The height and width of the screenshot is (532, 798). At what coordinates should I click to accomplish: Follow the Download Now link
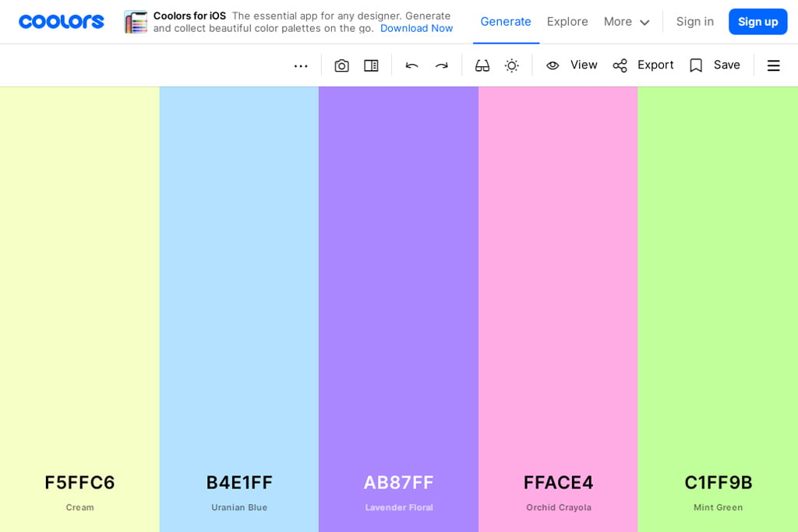[416, 29]
